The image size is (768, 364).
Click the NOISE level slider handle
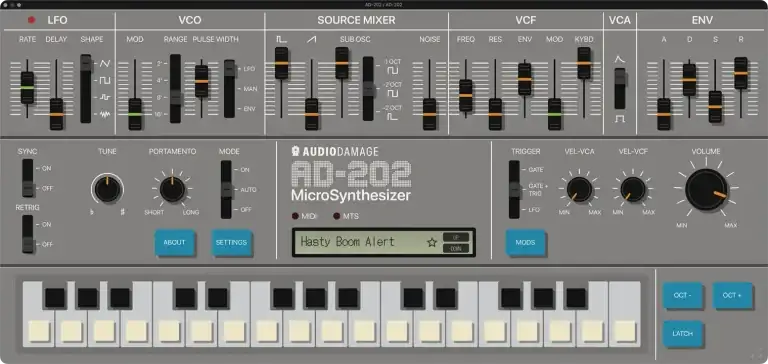click(430, 114)
